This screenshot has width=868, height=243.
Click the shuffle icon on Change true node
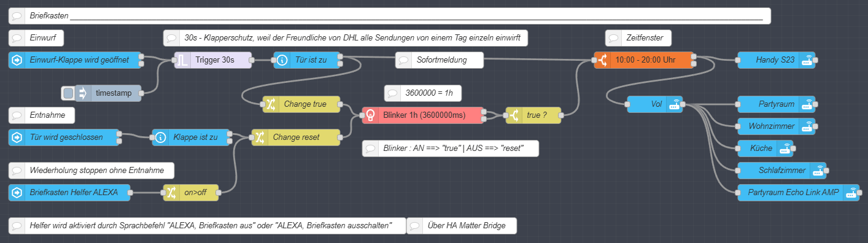(271, 104)
